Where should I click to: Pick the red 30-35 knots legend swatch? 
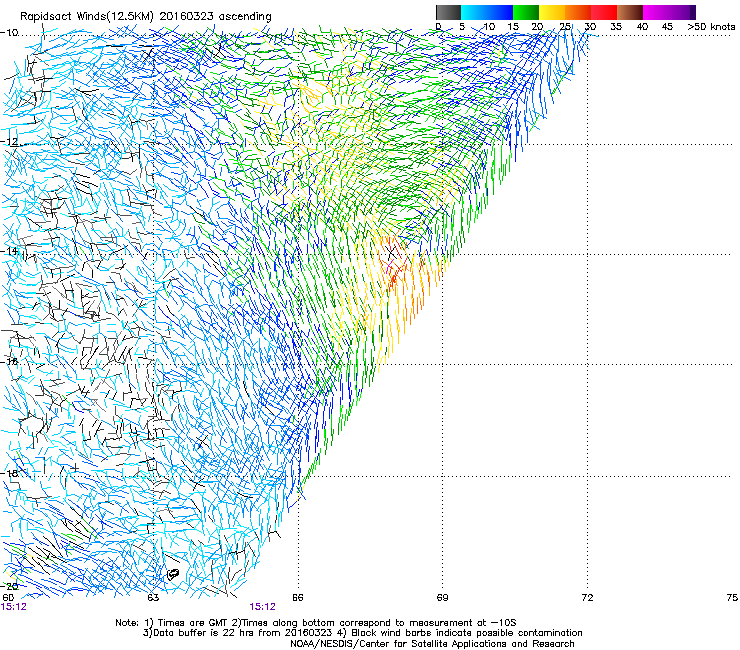coord(604,12)
